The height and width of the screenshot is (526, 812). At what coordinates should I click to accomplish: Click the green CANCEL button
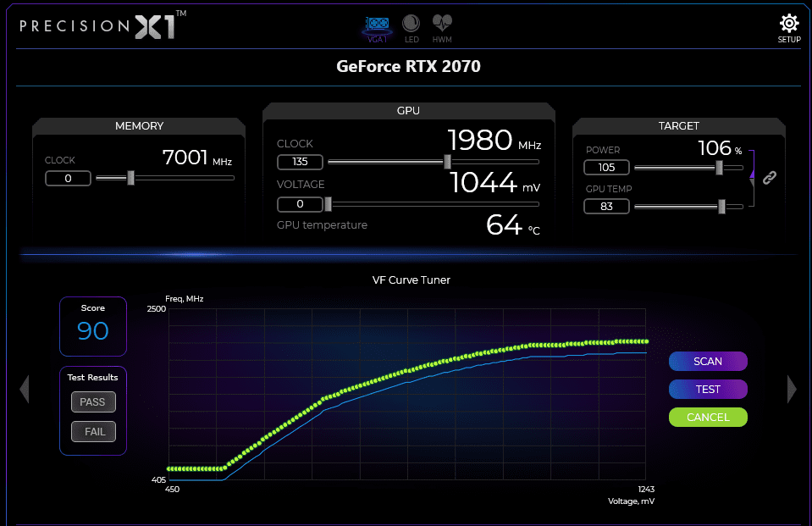(x=708, y=418)
